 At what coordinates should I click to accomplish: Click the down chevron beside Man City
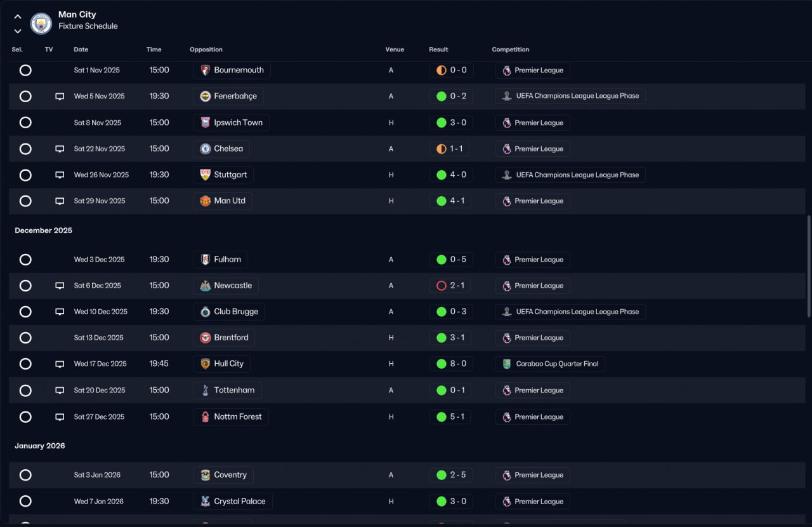[x=18, y=31]
